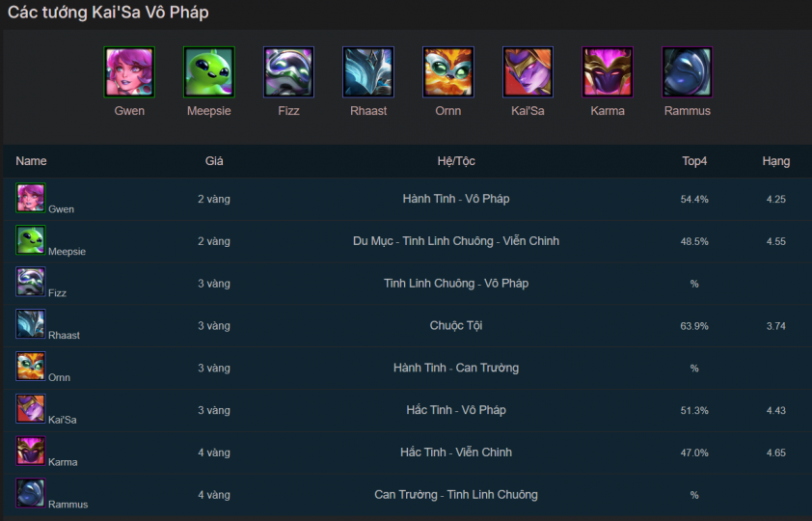812x521 pixels.
Task: Open the large Fizz champion icon
Action: (x=288, y=72)
